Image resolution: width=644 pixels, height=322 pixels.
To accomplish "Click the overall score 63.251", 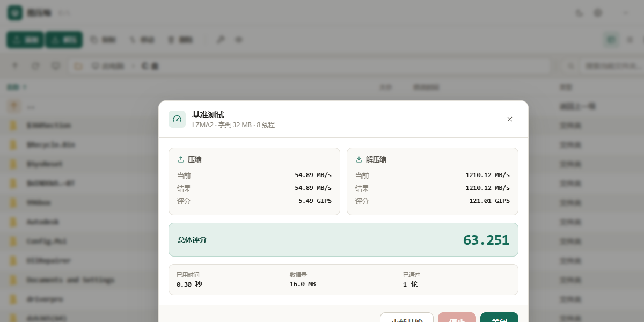I will tap(486, 240).
